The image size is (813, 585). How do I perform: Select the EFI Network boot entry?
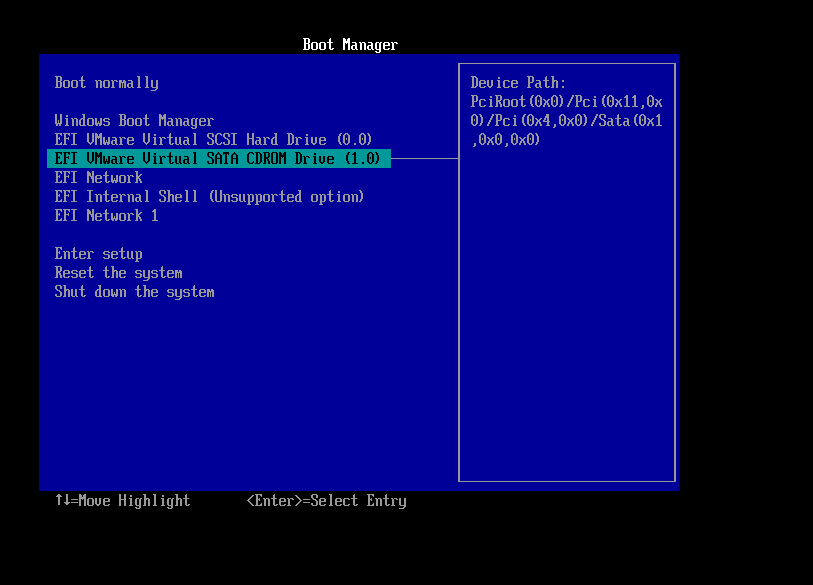click(98, 178)
